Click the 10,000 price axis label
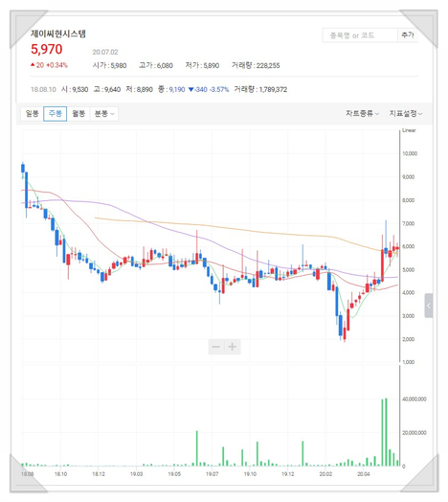This screenshot has height=502, width=448. [410, 153]
